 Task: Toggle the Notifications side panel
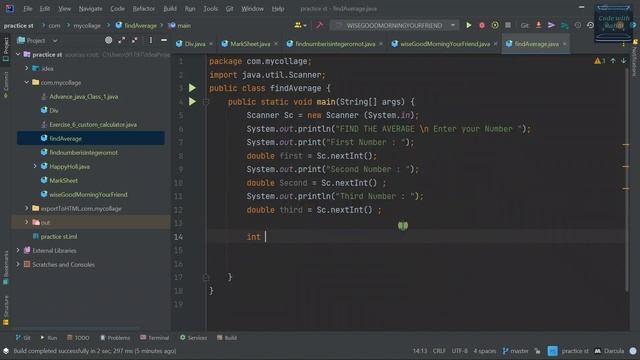coord(635,58)
